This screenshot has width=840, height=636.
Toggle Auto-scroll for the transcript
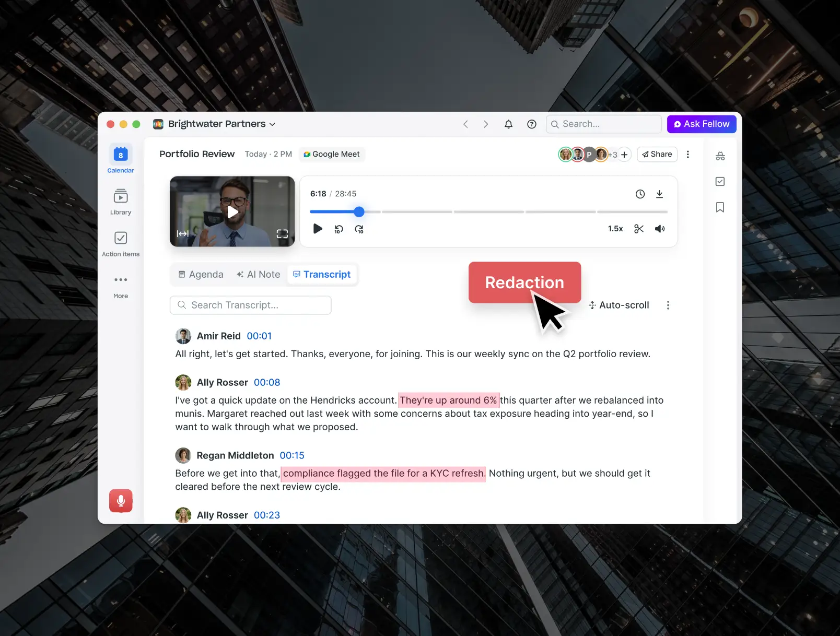[619, 305]
